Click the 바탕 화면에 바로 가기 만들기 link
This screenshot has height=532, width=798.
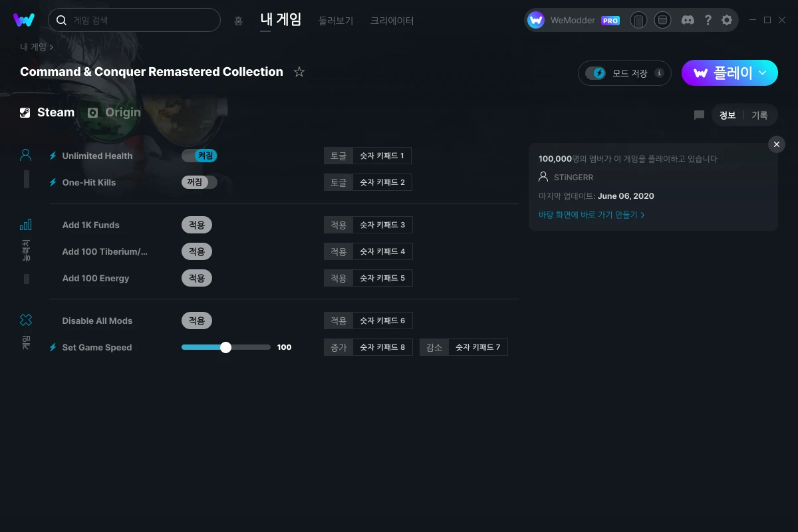coord(592,215)
